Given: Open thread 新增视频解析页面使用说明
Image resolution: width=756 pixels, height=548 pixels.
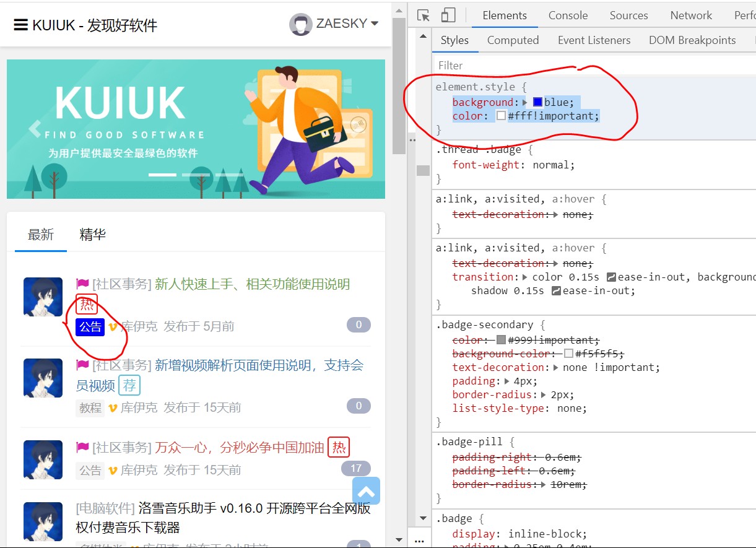Looking at the screenshot, I should pyautogui.click(x=220, y=375).
